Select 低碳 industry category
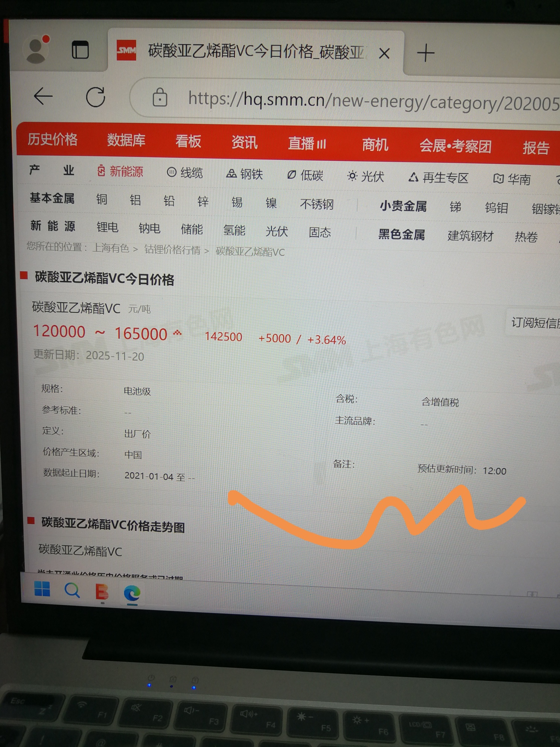 pyautogui.click(x=305, y=175)
